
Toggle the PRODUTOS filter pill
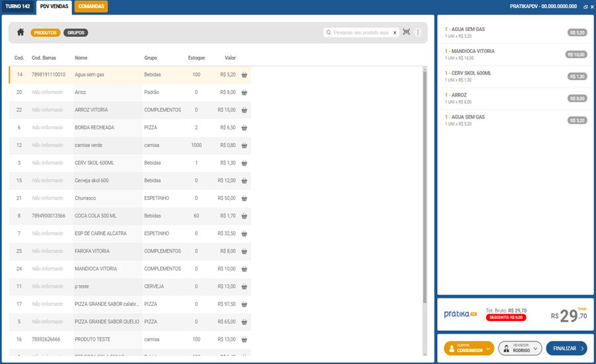coord(46,32)
